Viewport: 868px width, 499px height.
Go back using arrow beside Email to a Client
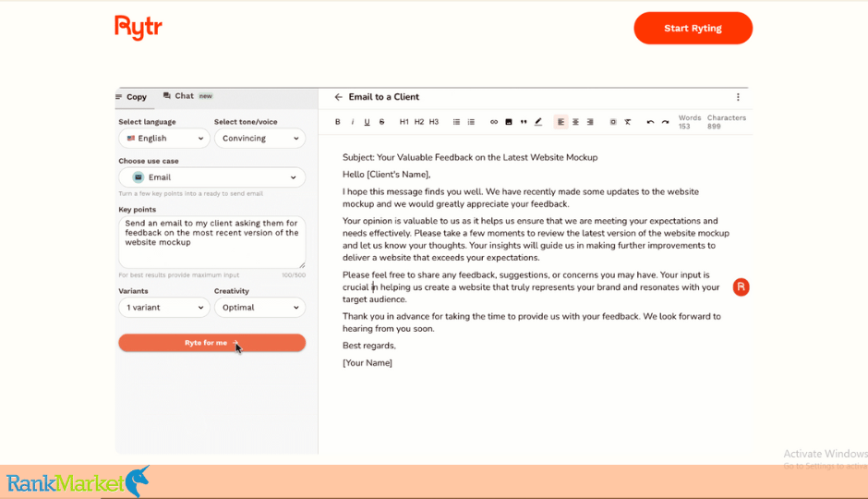pyautogui.click(x=338, y=97)
